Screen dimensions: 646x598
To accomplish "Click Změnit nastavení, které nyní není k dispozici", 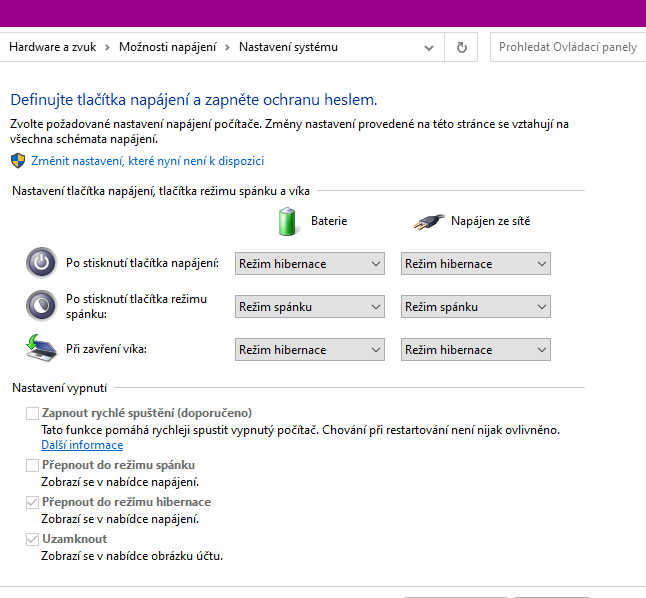I will (x=147, y=160).
